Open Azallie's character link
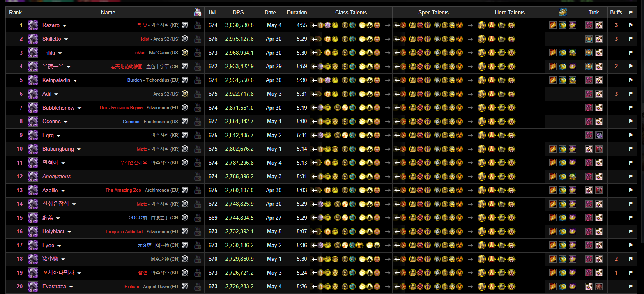The width and height of the screenshot is (644, 294). 50,190
